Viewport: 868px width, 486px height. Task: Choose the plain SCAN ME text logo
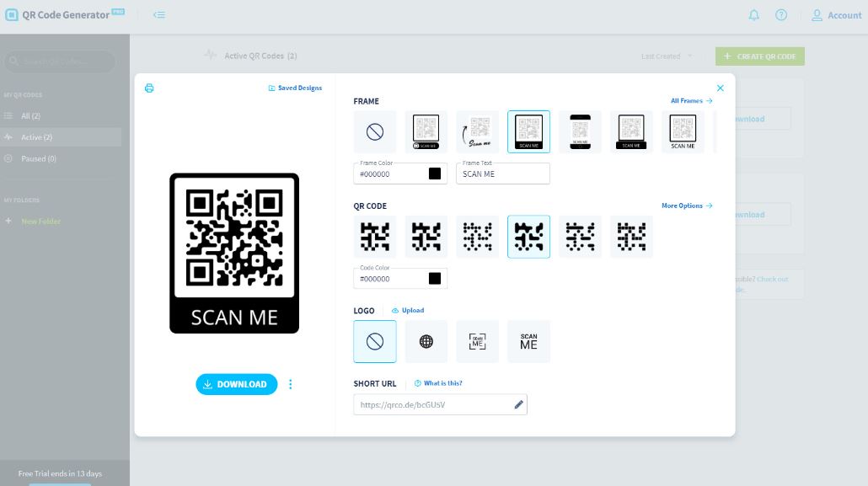pos(528,341)
